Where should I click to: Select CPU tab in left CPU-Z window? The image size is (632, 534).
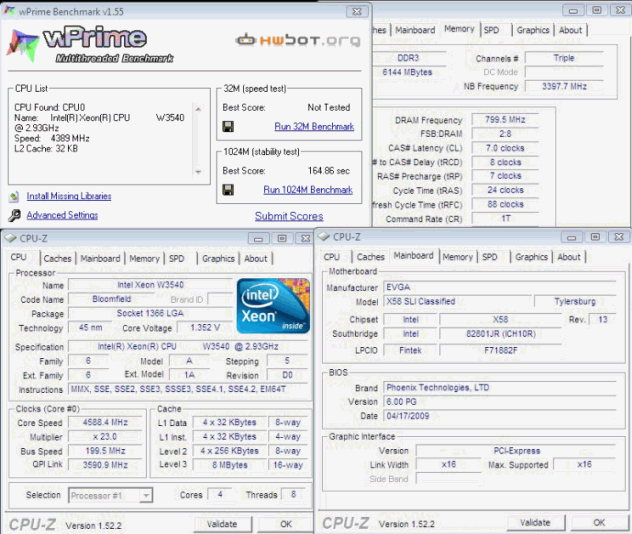pos(19,257)
